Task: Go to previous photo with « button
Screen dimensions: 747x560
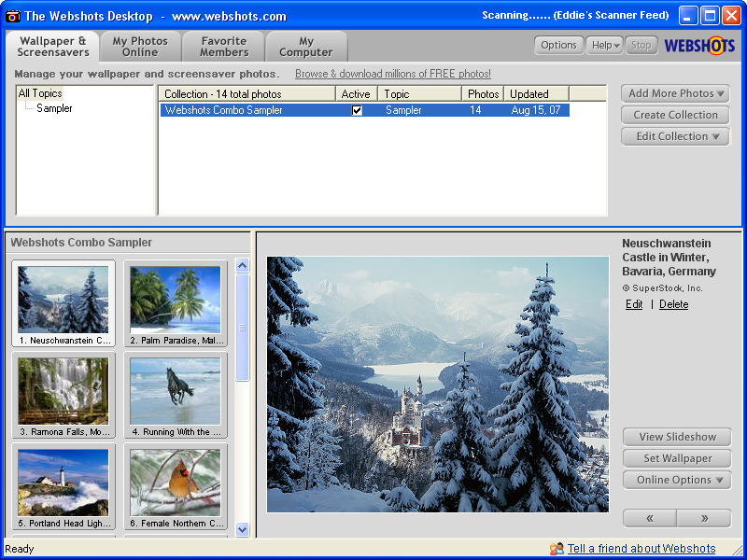Action: pos(650,518)
